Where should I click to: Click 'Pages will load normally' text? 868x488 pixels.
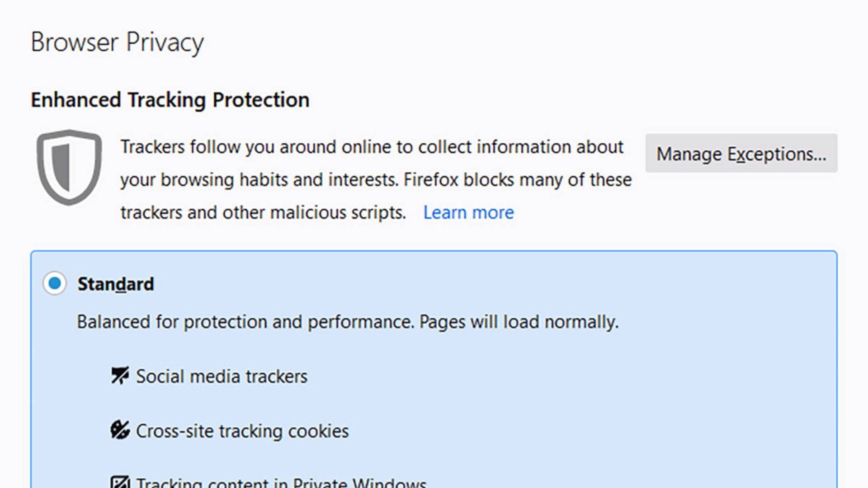click(x=519, y=322)
